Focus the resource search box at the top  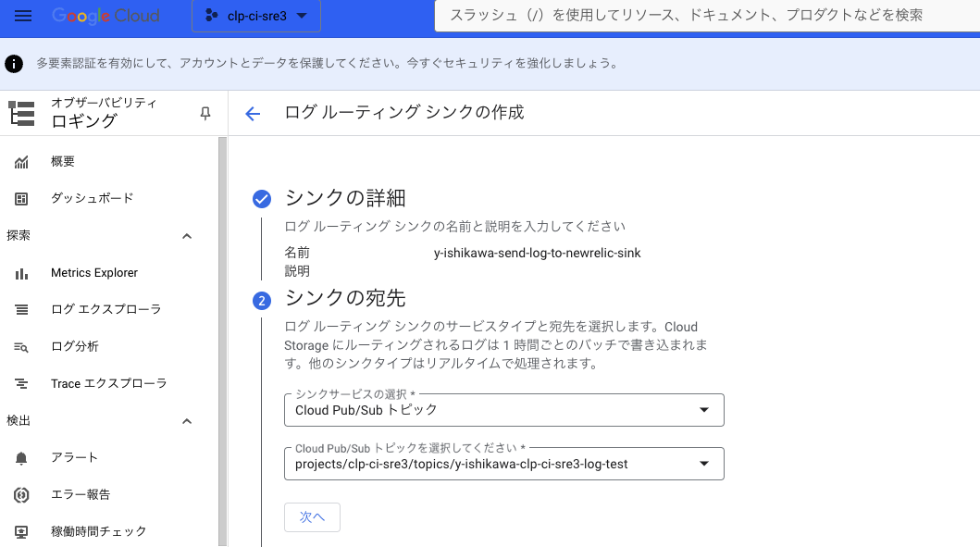707,15
